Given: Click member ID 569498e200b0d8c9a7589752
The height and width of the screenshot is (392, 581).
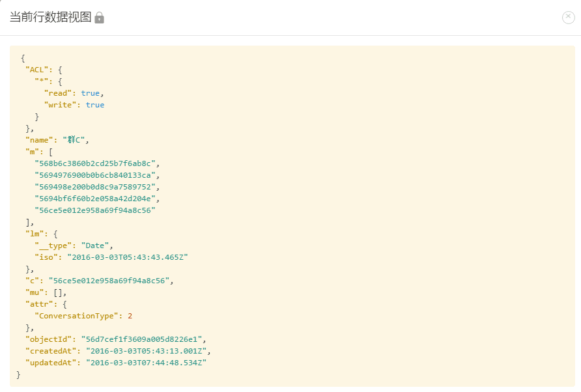Looking at the screenshot, I should 95,187.
